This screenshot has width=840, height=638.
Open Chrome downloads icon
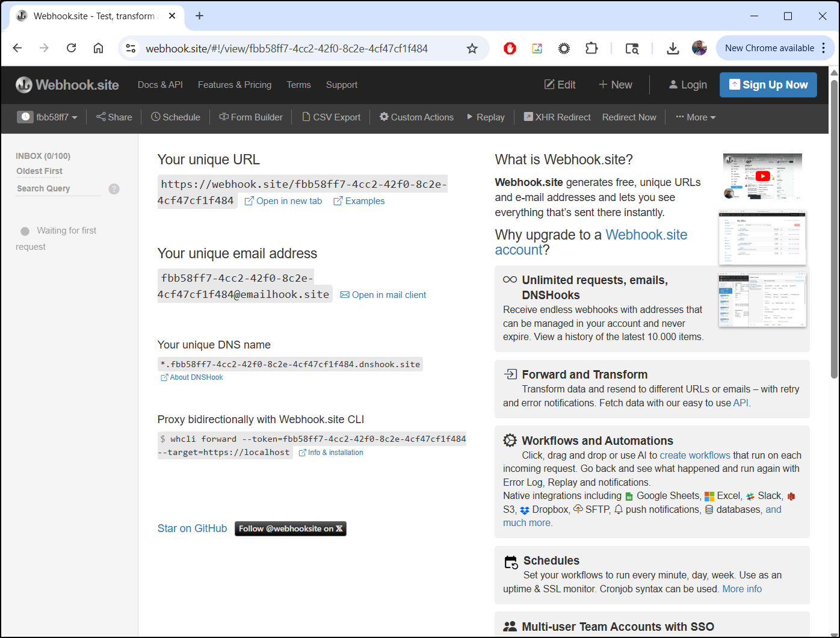coord(673,48)
